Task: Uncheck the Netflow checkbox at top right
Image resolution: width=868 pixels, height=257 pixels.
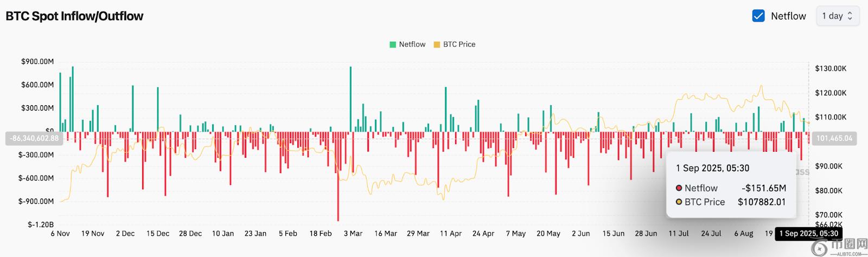Action: (758, 16)
